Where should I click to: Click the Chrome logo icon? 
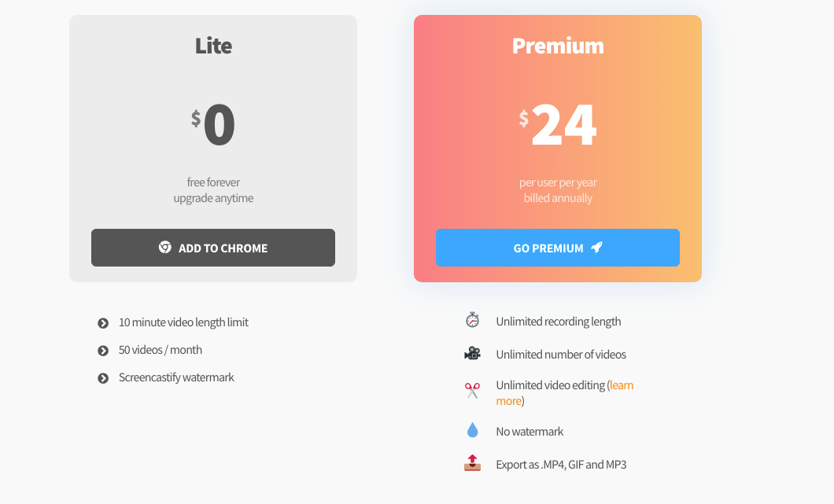165,247
